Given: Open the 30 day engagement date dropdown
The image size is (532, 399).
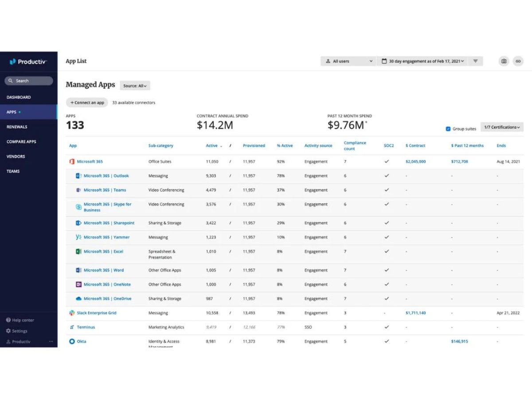Looking at the screenshot, I should 422,61.
